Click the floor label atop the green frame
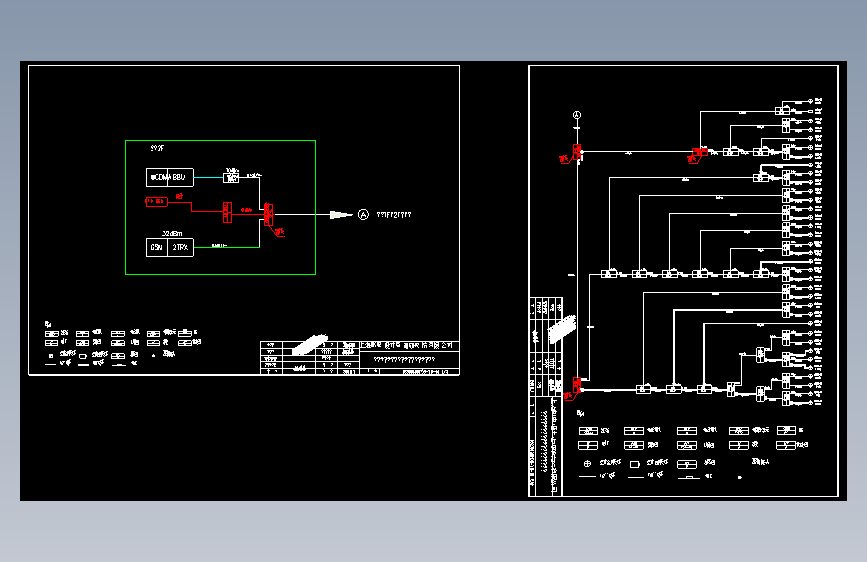 click(x=157, y=148)
